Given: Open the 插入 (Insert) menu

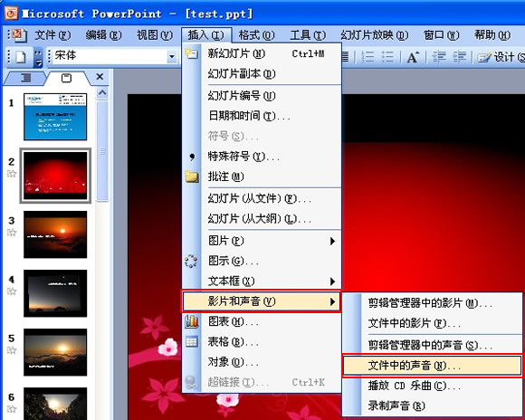Looking at the screenshot, I should (x=206, y=34).
